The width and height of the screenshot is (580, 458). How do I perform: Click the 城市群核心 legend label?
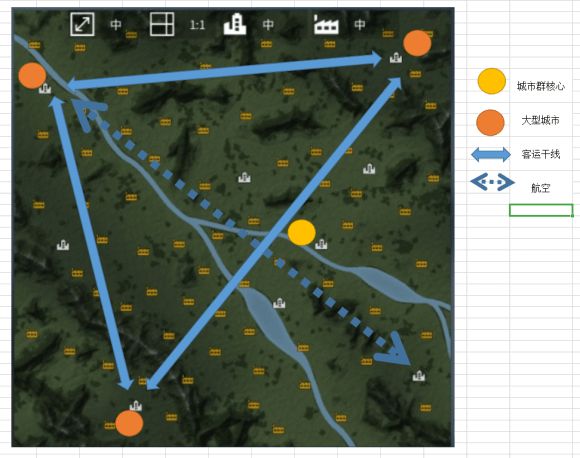(540, 86)
